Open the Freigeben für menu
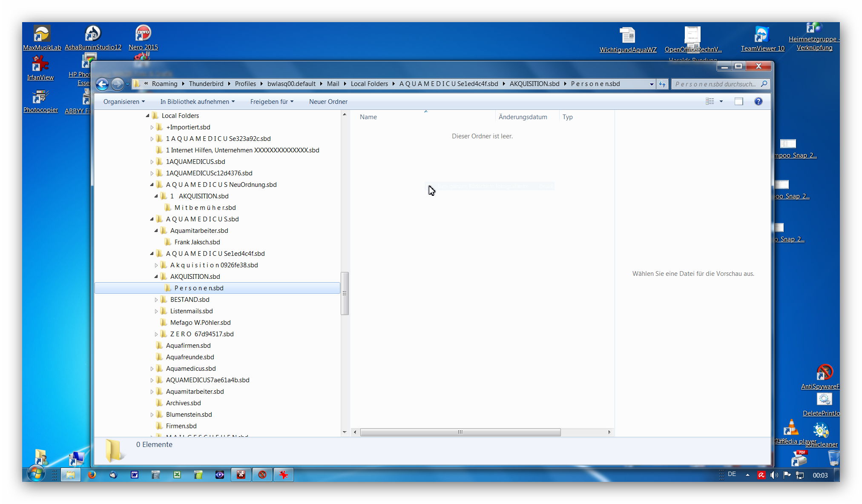The width and height of the screenshot is (862, 504). [x=271, y=101]
